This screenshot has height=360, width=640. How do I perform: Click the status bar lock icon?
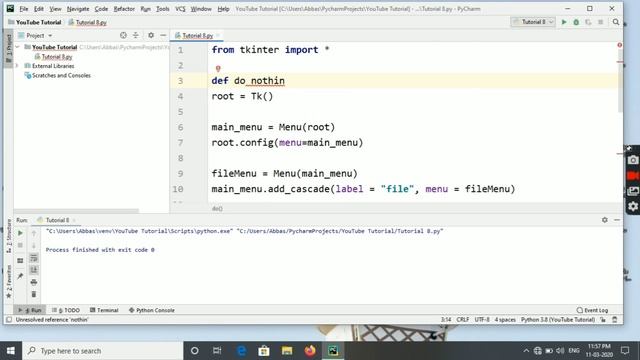pos(603,320)
